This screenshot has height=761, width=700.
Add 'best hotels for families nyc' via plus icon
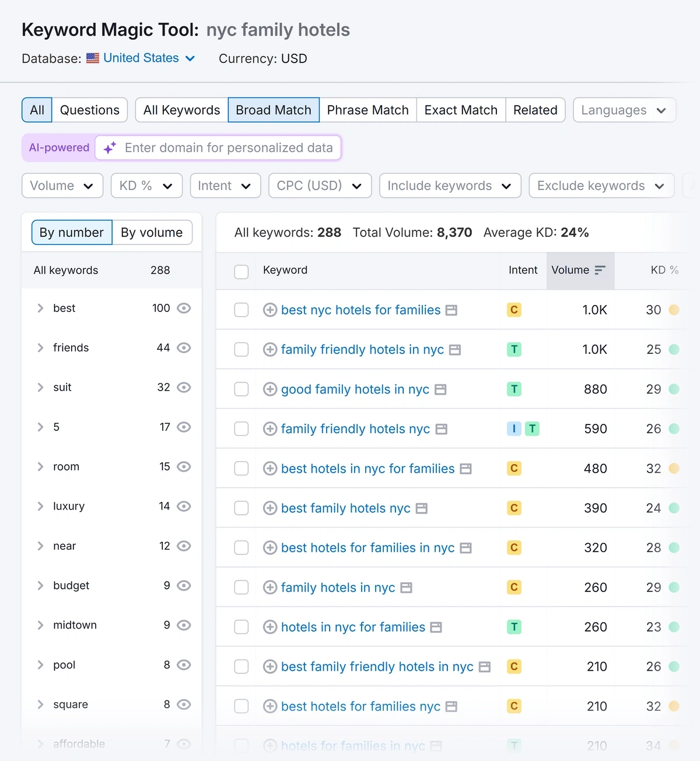click(269, 707)
